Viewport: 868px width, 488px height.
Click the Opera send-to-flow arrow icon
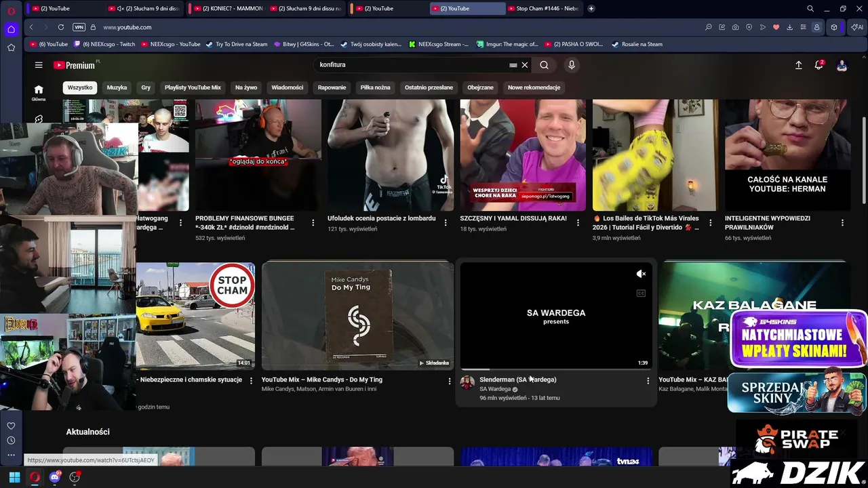coord(763,27)
